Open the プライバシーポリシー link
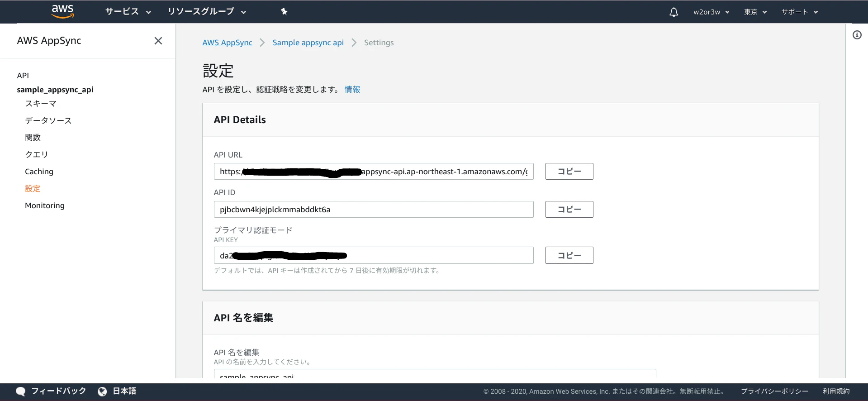The height and width of the screenshot is (401, 868). click(774, 391)
